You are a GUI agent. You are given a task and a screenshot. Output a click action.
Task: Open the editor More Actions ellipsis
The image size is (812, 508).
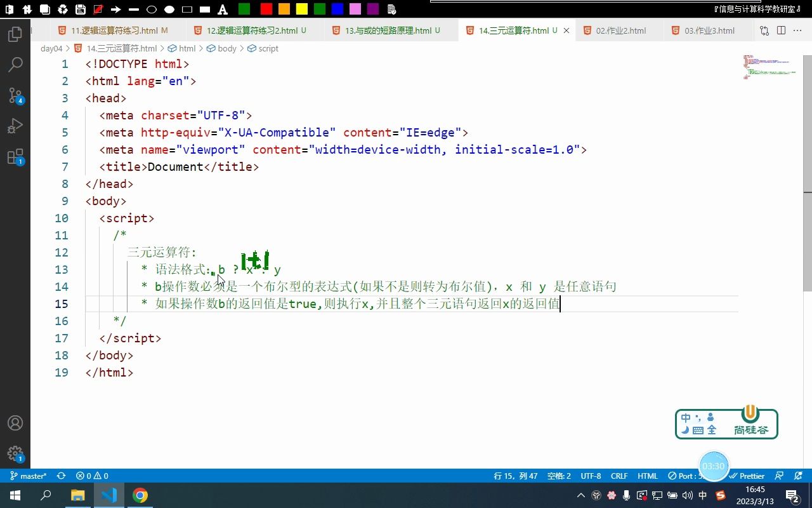798,30
